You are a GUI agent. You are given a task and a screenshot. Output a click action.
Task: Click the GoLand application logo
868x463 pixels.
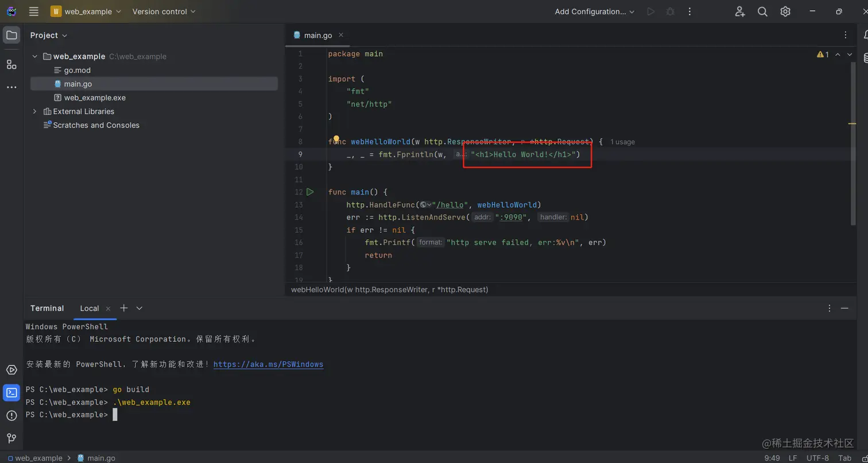pos(11,11)
